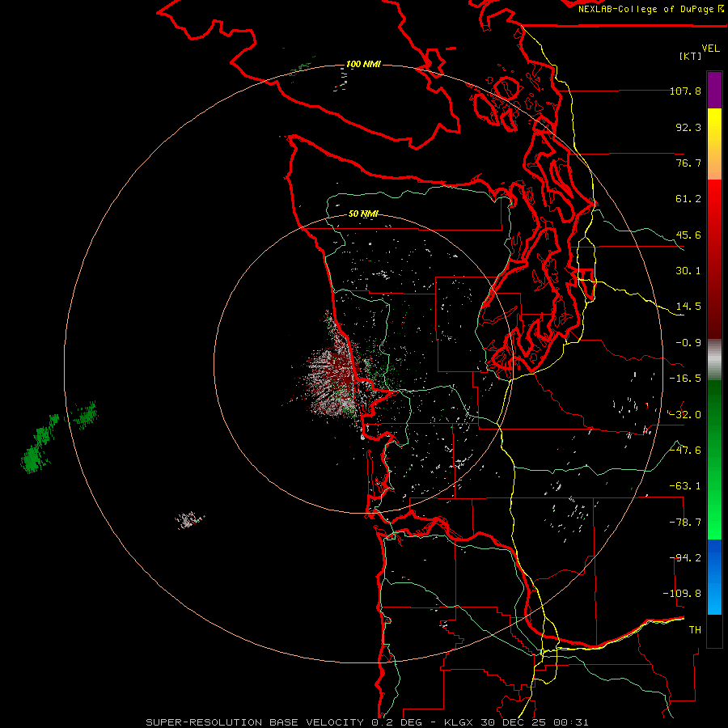Click the TH legend label
The height and width of the screenshot is (728, 728).
(x=695, y=630)
